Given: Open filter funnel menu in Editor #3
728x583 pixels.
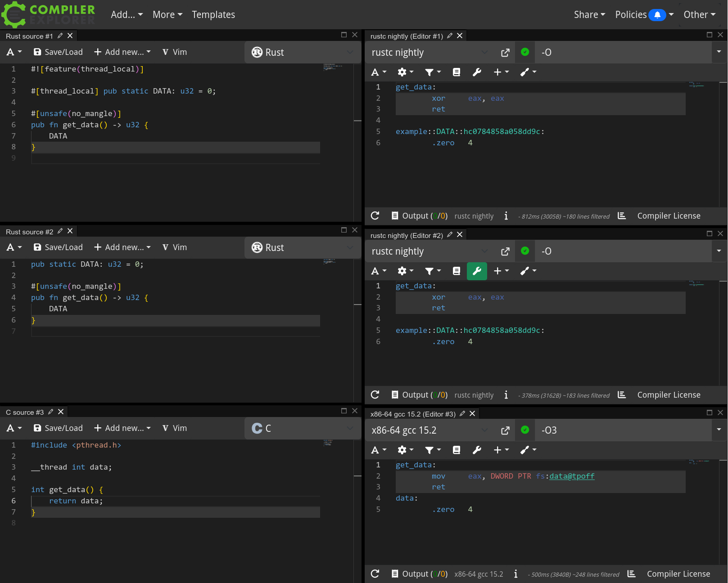Looking at the screenshot, I should coord(433,450).
